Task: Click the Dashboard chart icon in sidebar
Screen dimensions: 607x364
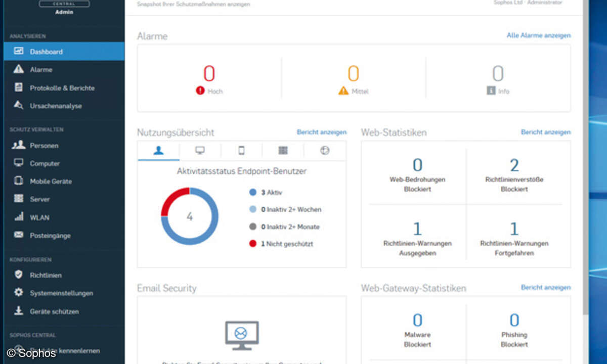Action: 19,51
